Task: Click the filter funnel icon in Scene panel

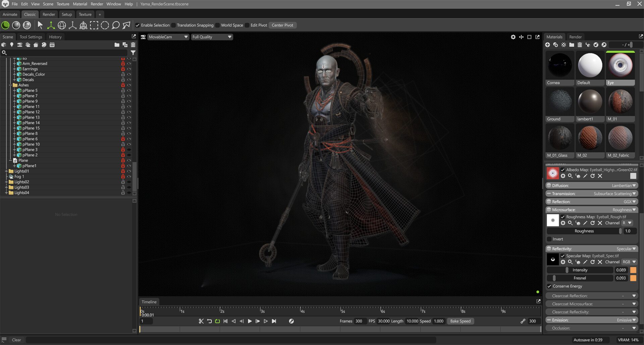Action: (x=133, y=53)
